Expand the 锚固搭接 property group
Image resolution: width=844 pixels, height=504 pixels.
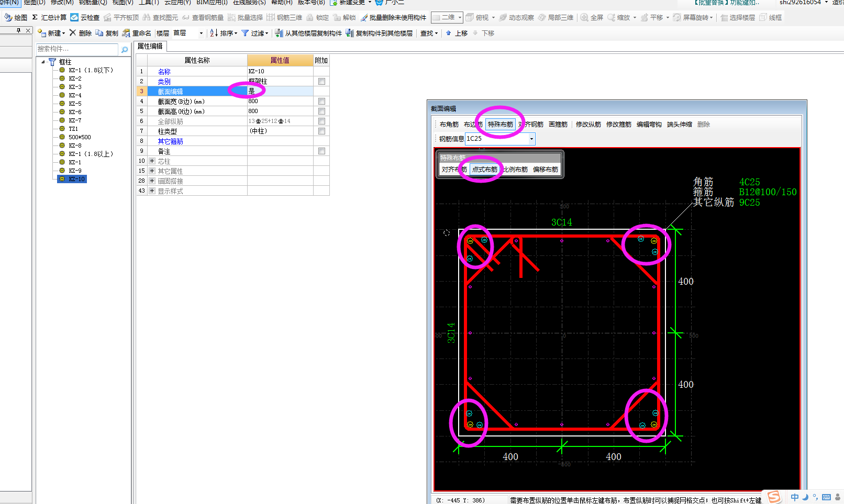click(152, 181)
